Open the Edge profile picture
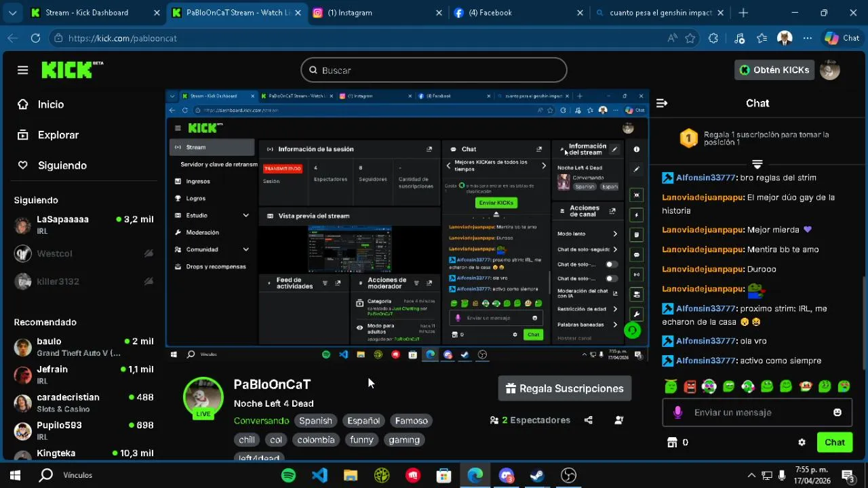The height and width of the screenshot is (488, 868). click(x=785, y=38)
